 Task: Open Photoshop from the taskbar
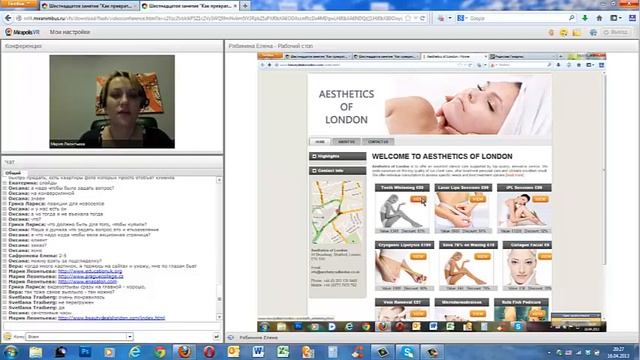85,352
